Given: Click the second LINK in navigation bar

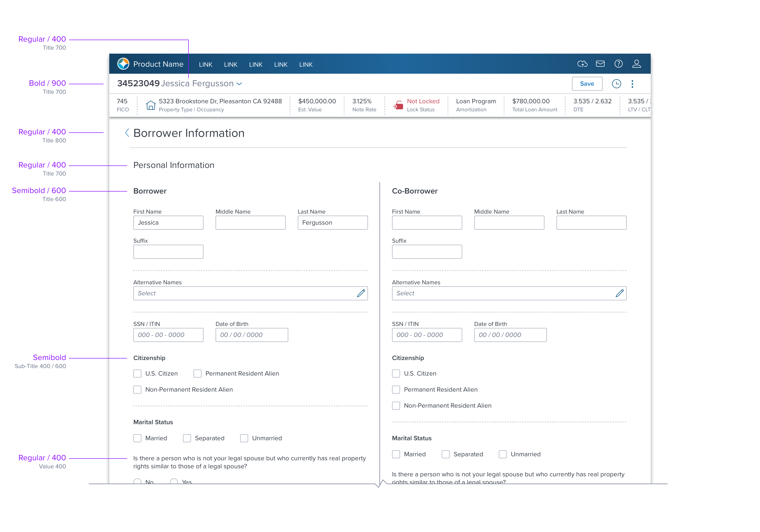Looking at the screenshot, I should [230, 64].
